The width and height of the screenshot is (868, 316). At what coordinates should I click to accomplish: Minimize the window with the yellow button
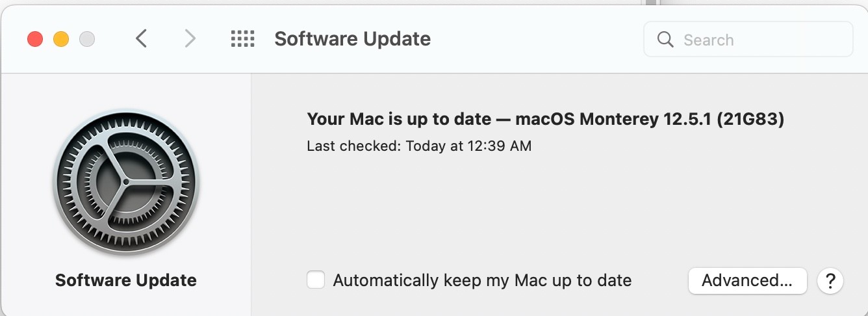tap(61, 39)
